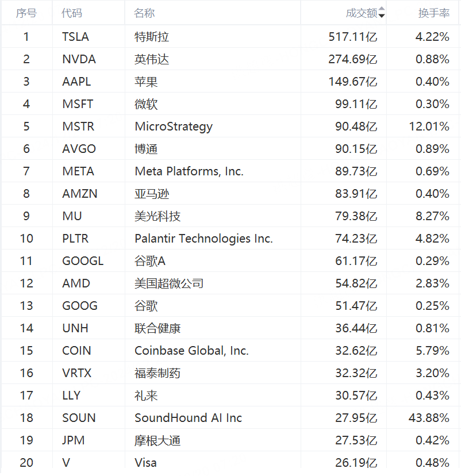Select the AVGO ticker code
Viewport: 461px width, 476px height.
(79, 149)
